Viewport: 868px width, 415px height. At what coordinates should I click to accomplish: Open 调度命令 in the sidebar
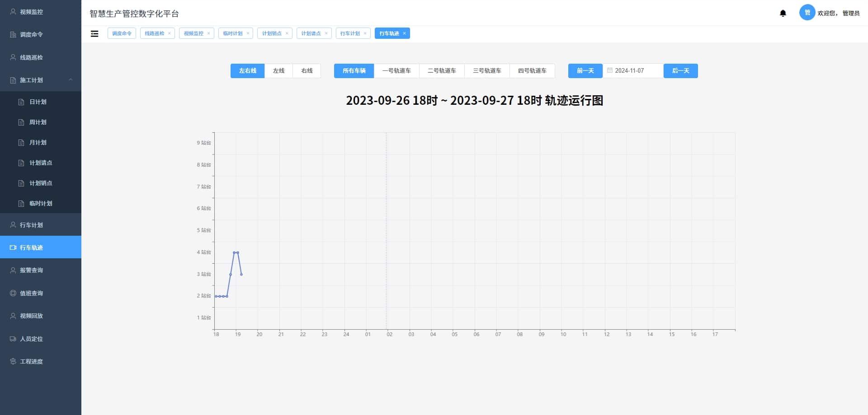(x=41, y=34)
